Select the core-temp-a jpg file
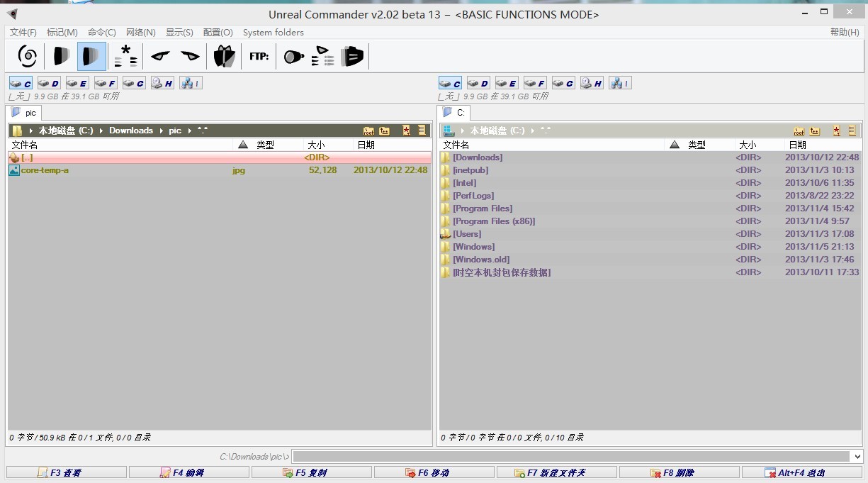 pyautogui.click(x=219, y=170)
